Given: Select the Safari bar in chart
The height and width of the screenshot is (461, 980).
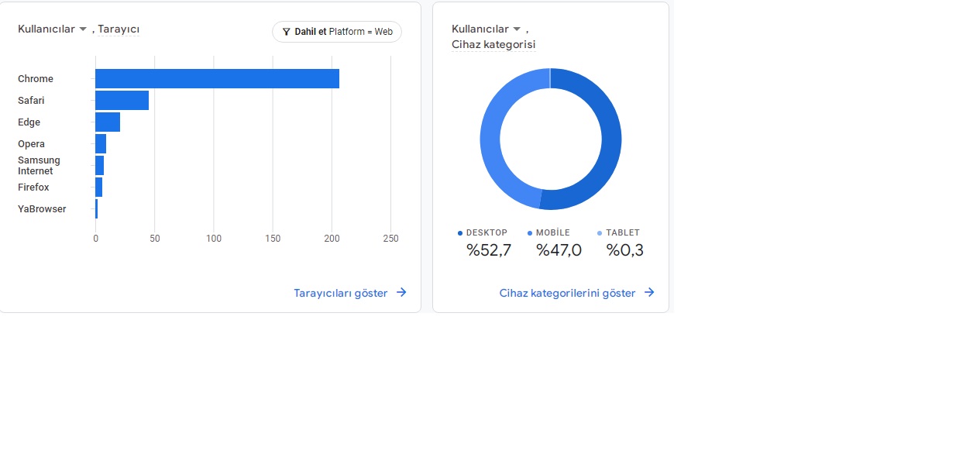Looking at the screenshot, I should pyautogui.click(x=122, y=100).
